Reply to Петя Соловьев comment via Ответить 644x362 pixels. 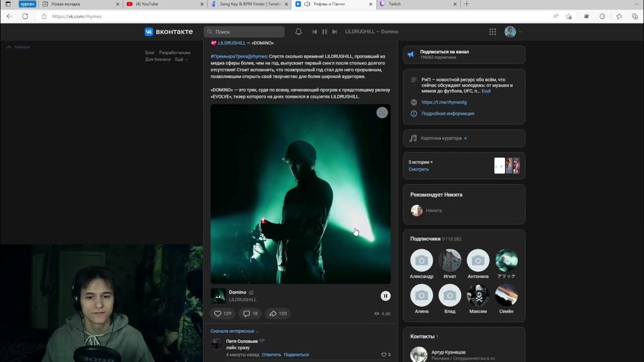(272, 354)
